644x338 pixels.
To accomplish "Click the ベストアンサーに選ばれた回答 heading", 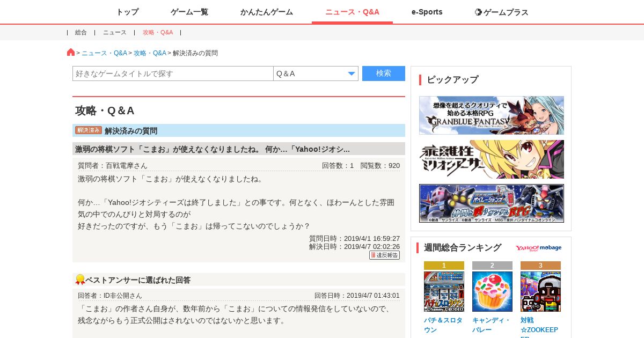I will pyautogui.click(x=138, y=280).
